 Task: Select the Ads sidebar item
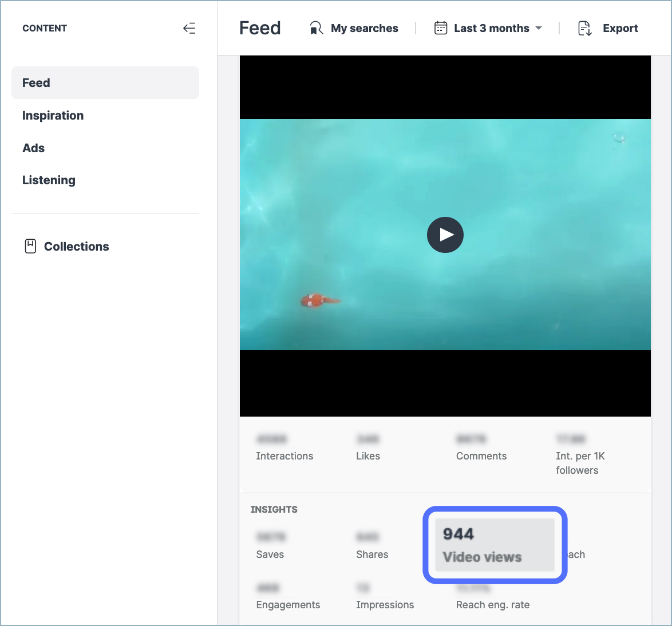pyautogui.click(x=33, y=148)
